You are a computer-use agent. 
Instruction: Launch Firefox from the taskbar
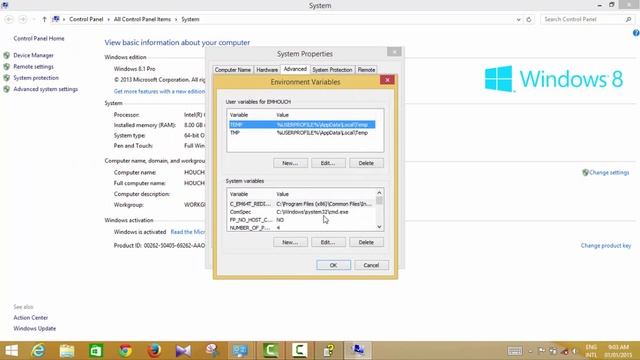click(154, 351)
